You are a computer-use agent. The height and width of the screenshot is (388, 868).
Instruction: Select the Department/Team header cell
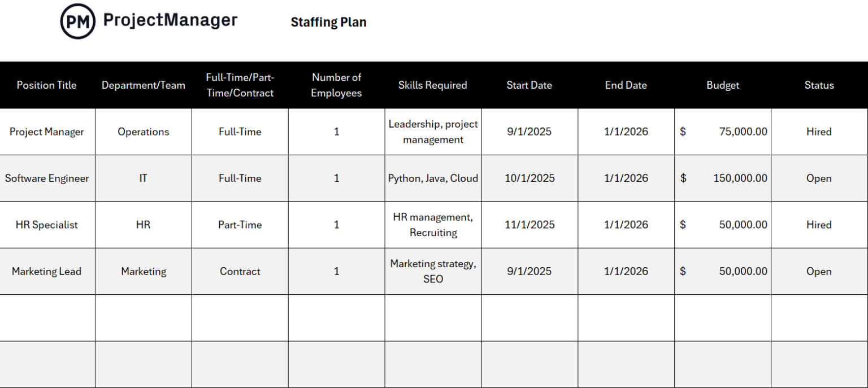point(144,85)
